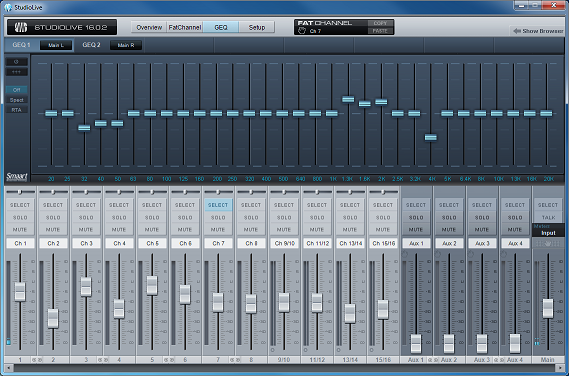Click right arrow of horizontal scrollbar

coord(561,368)
